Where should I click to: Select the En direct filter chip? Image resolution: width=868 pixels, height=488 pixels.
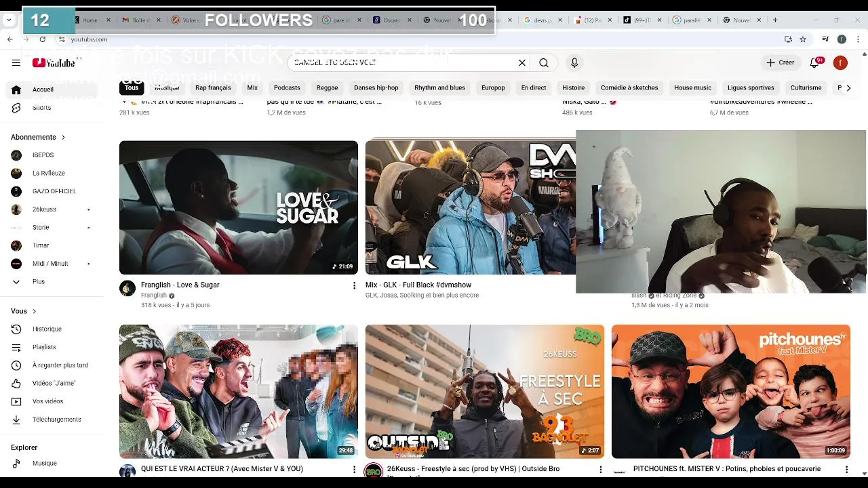(x=534, y=87)
